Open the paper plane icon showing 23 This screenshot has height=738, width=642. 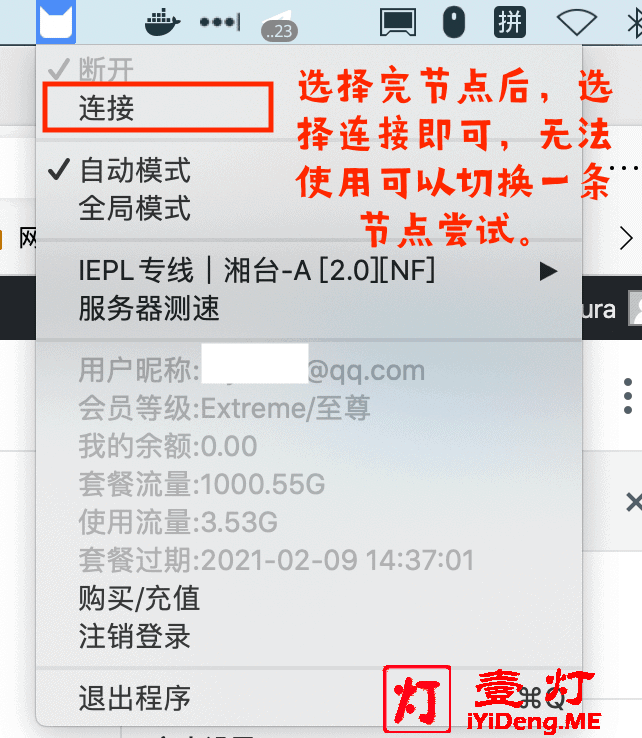tap(279, 26)
